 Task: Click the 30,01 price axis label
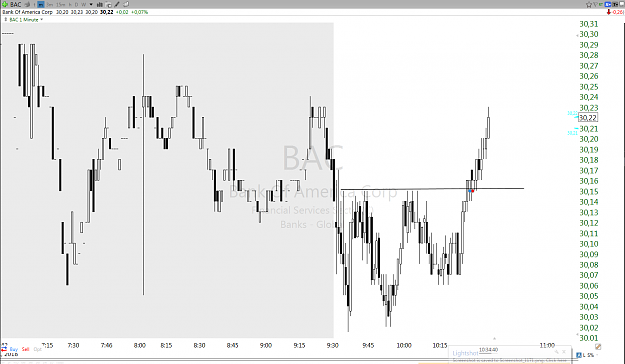588,338
